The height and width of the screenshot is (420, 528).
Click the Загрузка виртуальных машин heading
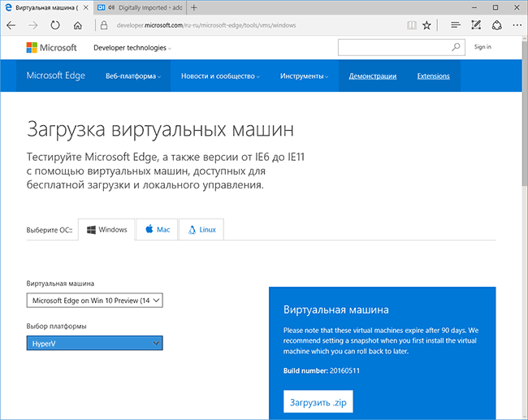160,129
